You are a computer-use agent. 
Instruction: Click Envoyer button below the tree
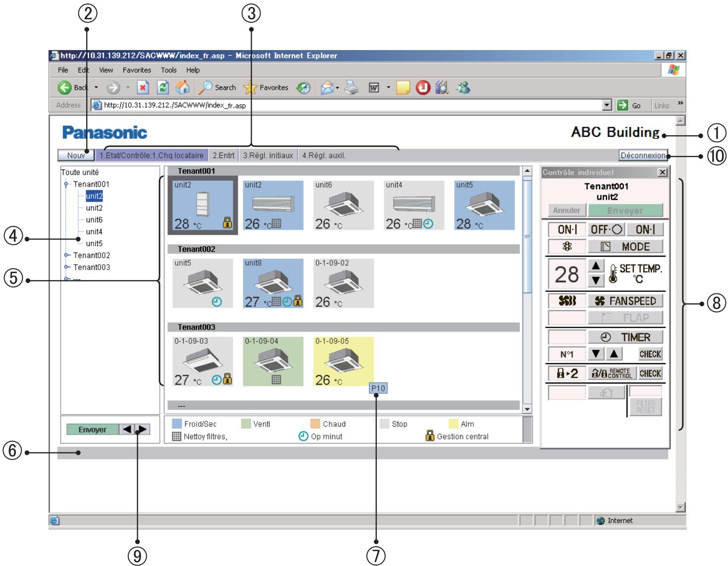click(93, 430)
